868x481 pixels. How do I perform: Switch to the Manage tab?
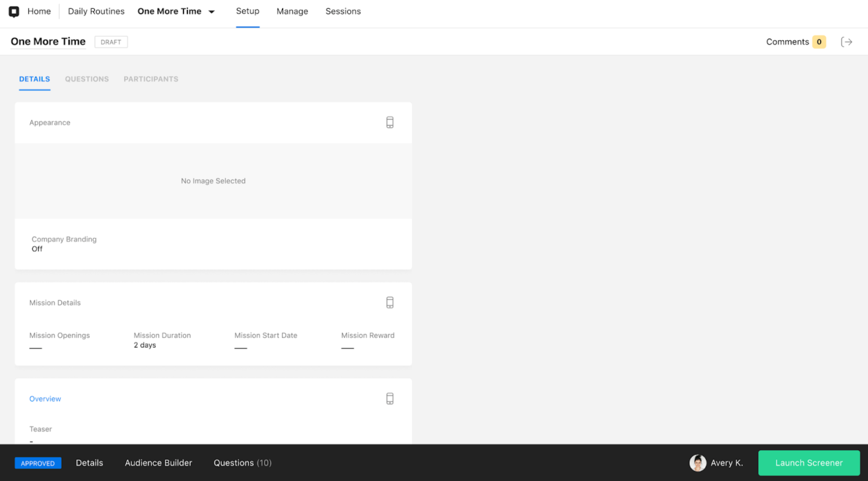tap(292, 11)
